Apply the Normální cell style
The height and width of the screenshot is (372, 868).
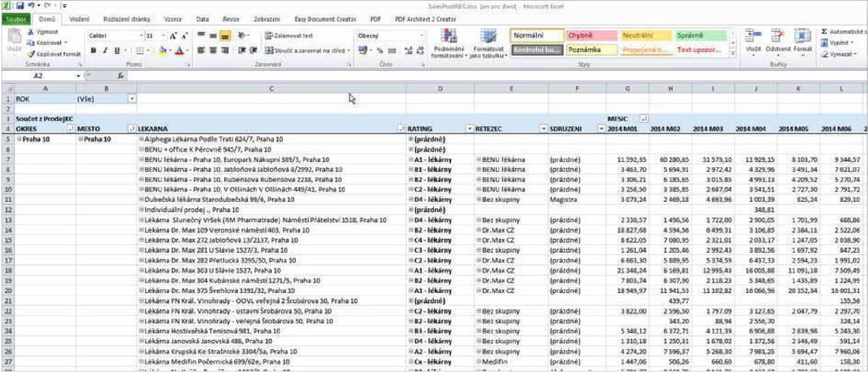click(x=536, y=35)
